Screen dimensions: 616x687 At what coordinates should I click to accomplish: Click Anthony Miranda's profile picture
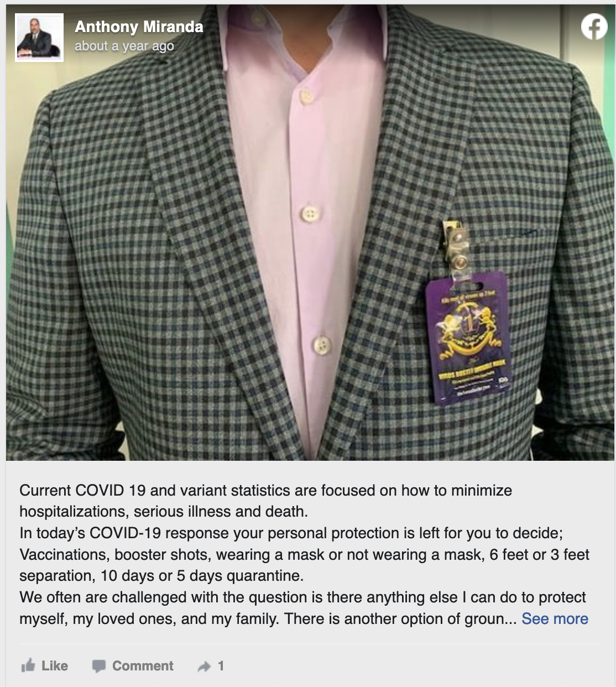coord(39,38)
